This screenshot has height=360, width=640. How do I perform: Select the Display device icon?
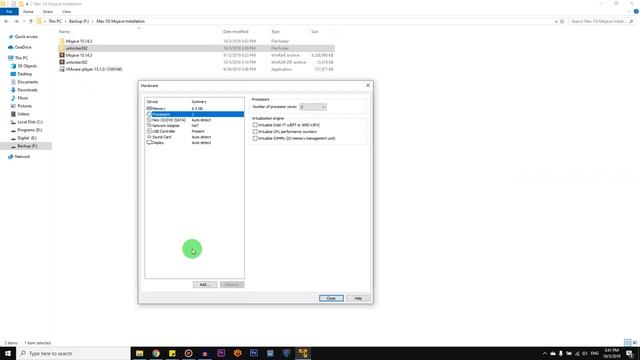tap(149, 142)
